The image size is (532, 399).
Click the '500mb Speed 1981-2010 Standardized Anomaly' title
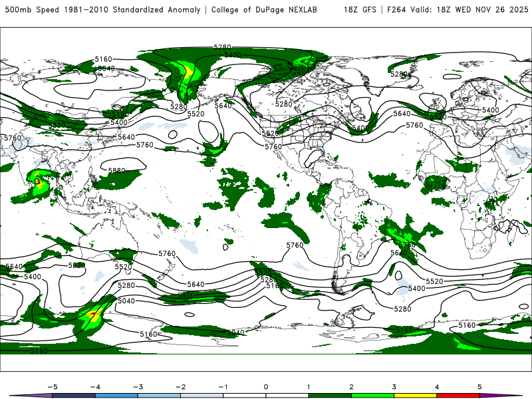[x=103, y=9]
